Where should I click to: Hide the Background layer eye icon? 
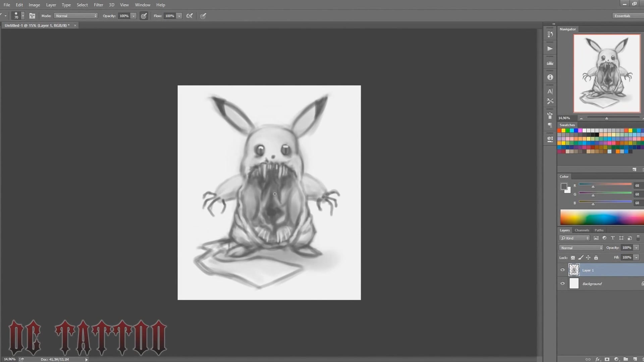(562, 283)
